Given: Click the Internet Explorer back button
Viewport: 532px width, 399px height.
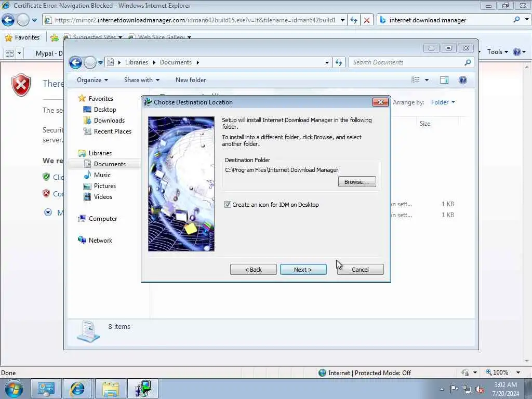Looking at the screenshot, I should coord(8,20).
